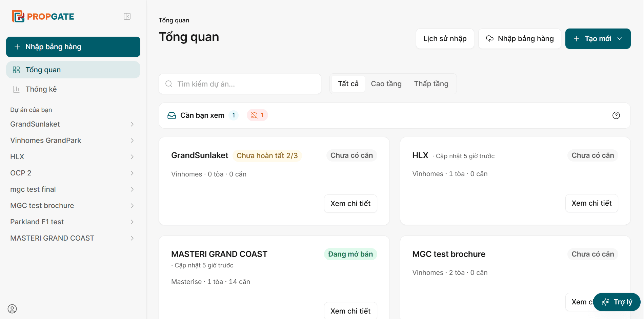Open Trợ lý assistant button
The image size is (644, 319).
point(617,302)
